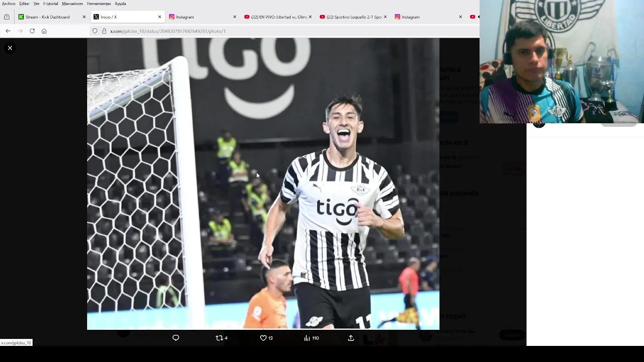Reload the page with the refresh icon
Viewport: 644px width, 362px height.
pos(32,31)
